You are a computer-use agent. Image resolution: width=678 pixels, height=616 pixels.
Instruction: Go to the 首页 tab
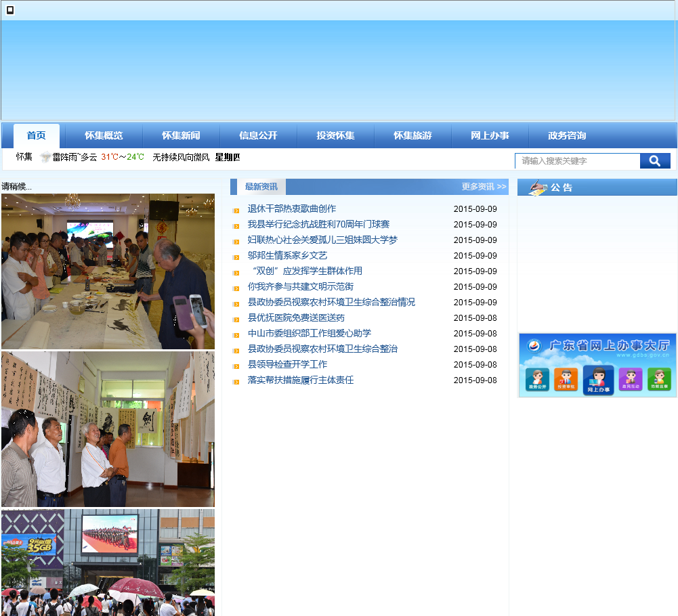pyautogui.click(x=37, y=136)
